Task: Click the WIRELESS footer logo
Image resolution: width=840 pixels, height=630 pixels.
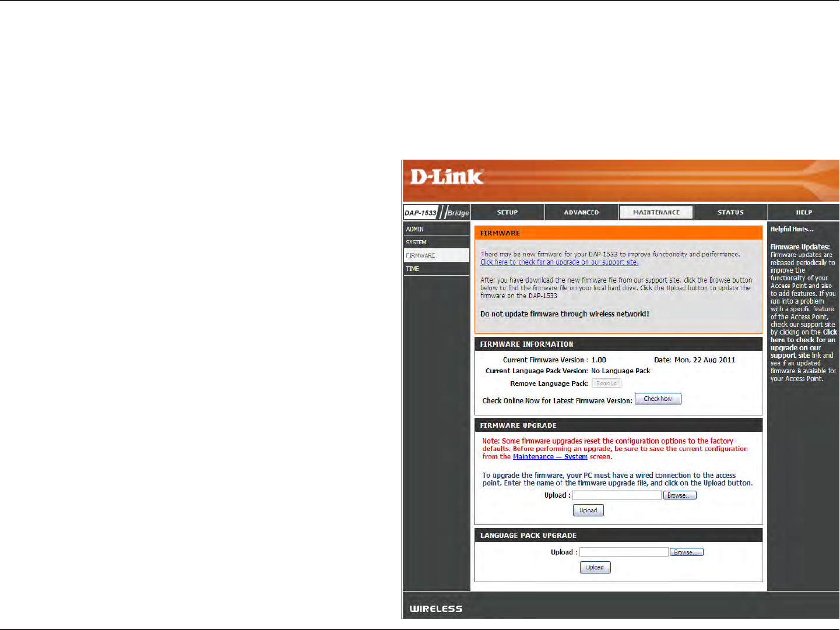Action: pyautogui.click(x=436, y=608)
